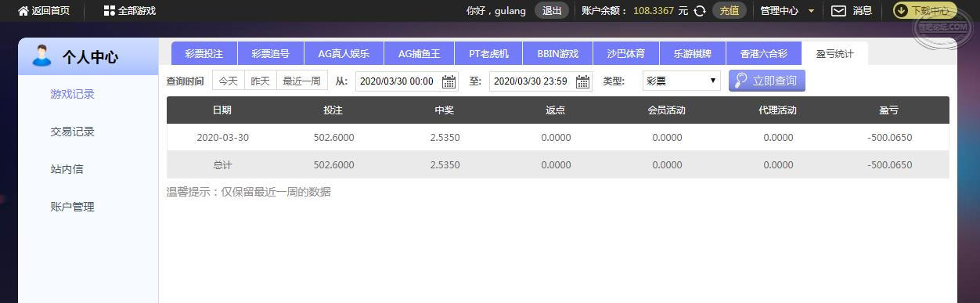Click the home icon beside 返回首页
Viewport: 980px width, 303px height.
coord(22,11)
